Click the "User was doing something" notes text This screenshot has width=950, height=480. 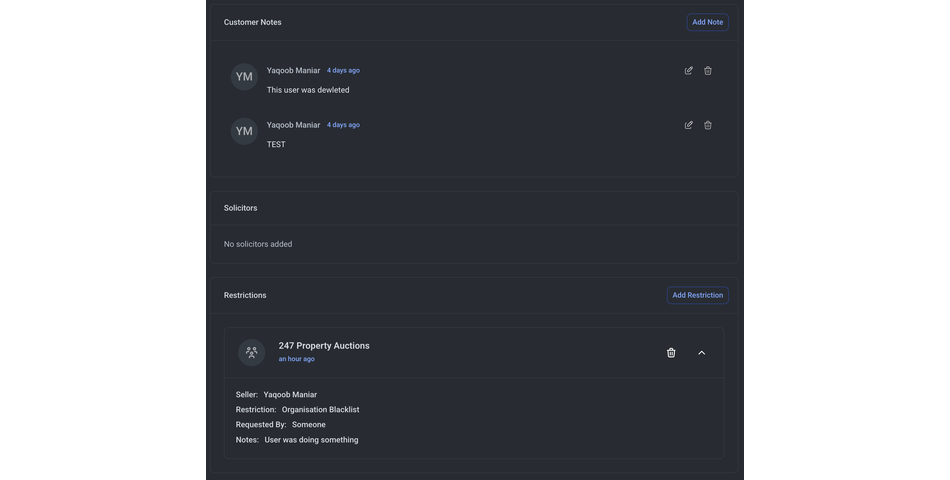point(311,440)
